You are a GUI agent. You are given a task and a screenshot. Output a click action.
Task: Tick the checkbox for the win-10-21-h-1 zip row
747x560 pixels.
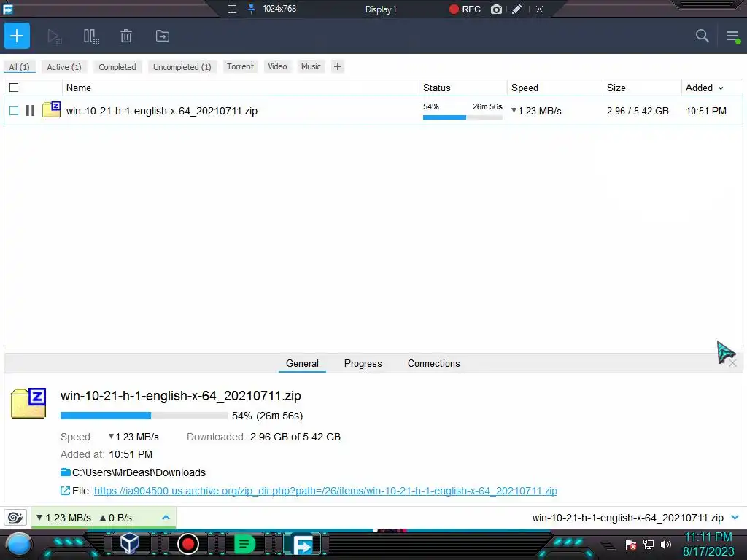point(14,111)
